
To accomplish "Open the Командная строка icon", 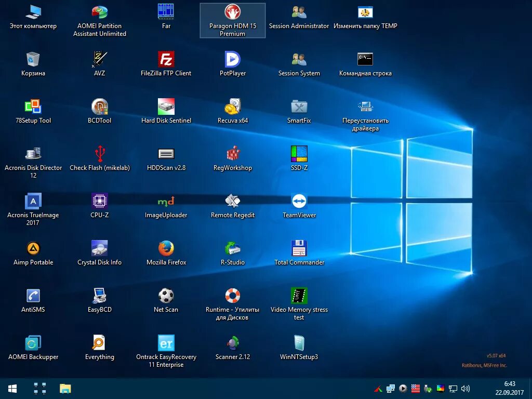I will click(x=365, y=64).
